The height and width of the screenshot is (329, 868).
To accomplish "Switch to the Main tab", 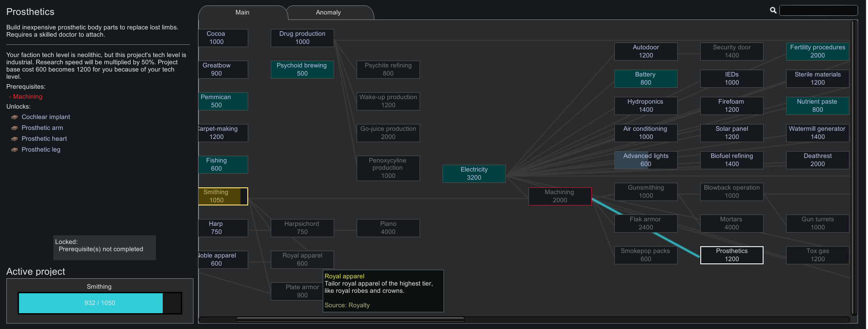I will (x=242, y=13).
